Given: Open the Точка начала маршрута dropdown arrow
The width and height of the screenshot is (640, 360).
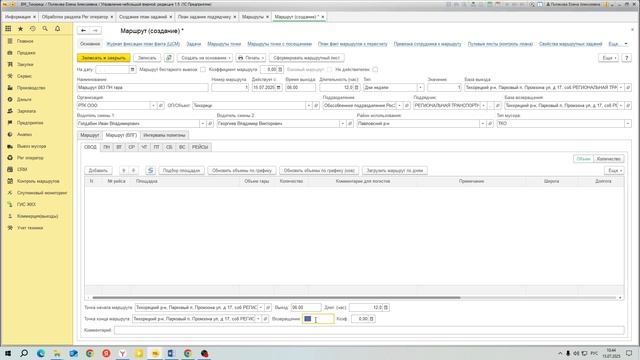Looking at the screenshot, I should 261,307.
